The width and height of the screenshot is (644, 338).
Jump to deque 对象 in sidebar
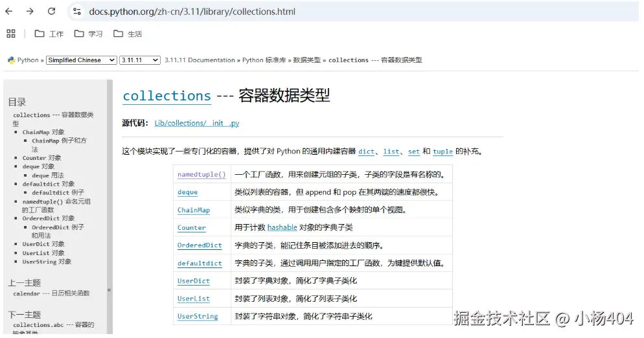pyautogui.click(x=39, y=167)
